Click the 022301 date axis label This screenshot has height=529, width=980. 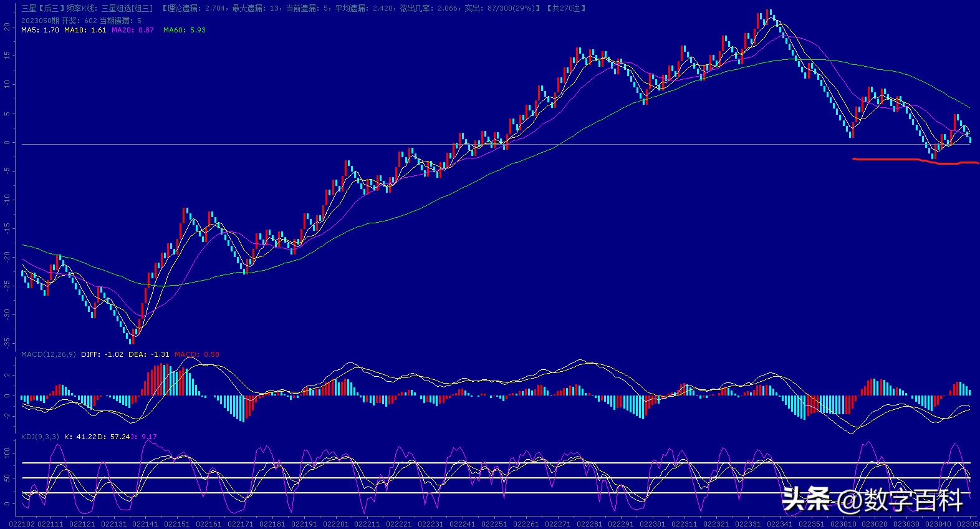tap(653, 524)
